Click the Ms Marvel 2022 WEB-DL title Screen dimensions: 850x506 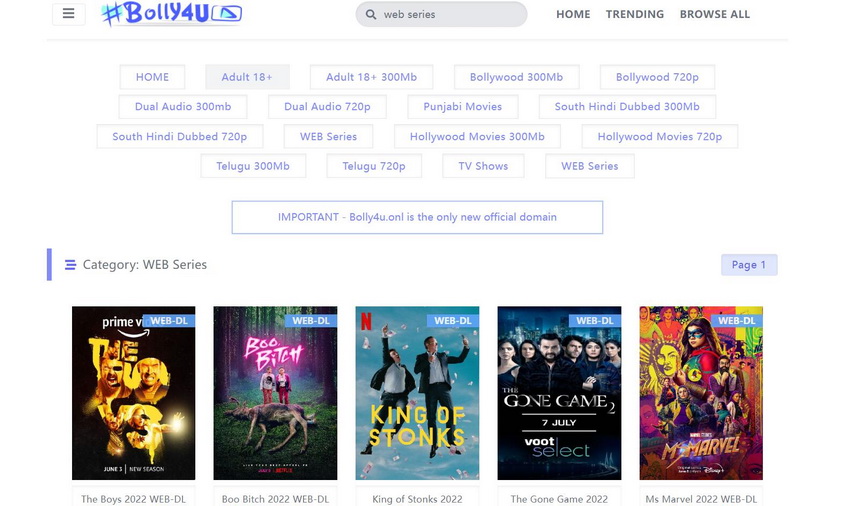point(701,498)
